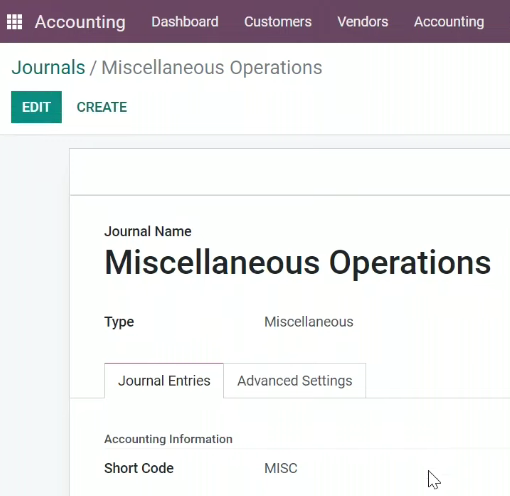Click the Type field label
This screenshot has height=496, width=510.
point(119,322)
